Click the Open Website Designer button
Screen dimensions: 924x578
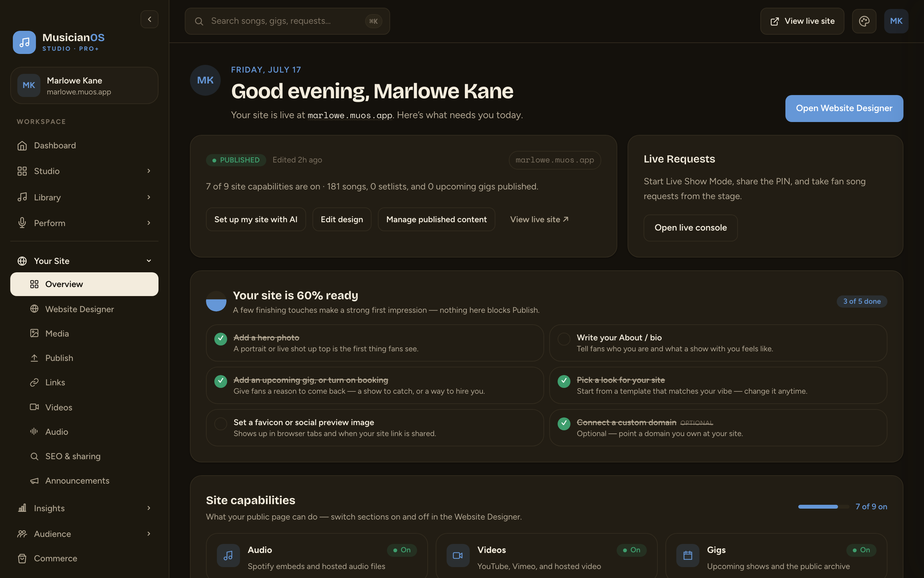coord(844,109)
